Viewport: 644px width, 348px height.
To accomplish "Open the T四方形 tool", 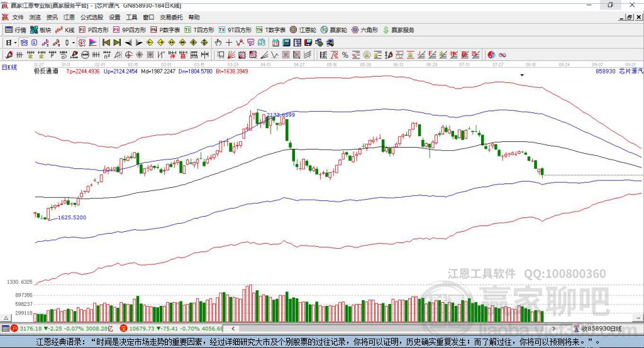I will 199,30.
